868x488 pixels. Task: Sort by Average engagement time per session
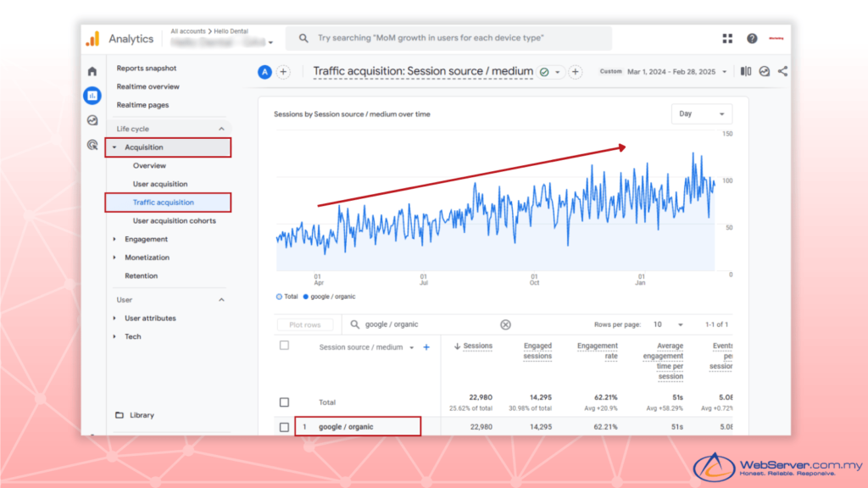click(x=663, y=361)
